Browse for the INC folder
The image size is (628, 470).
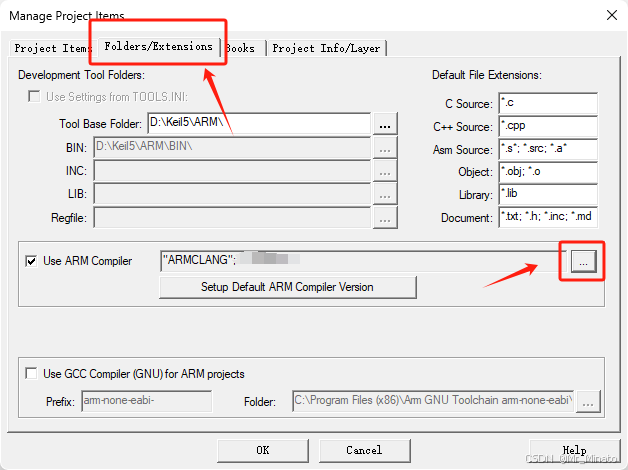(x=385, y=171)
